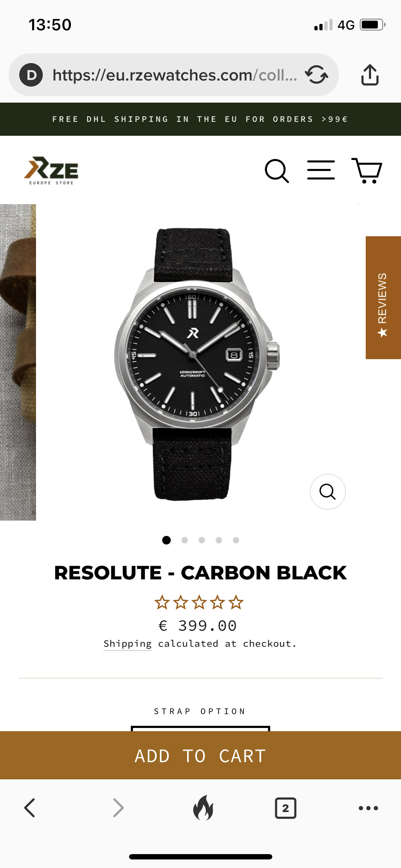Open the hamburger navigation menu
The height and width of the screenshot is (868, 401).
click(321, 170)
